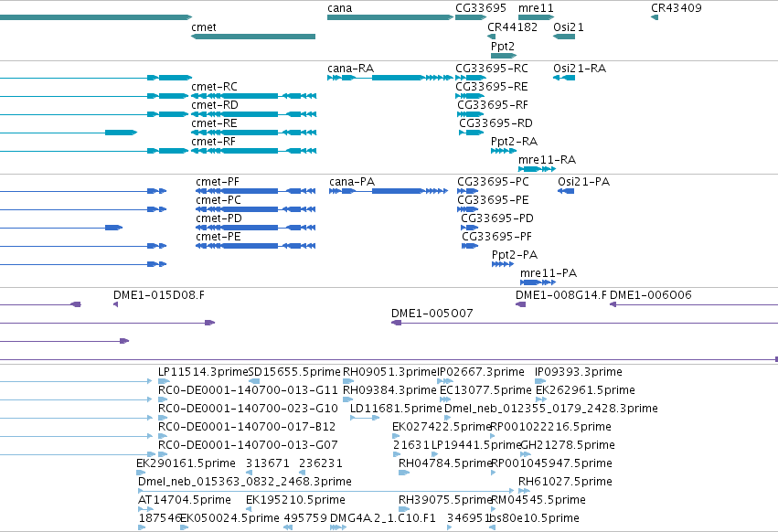778x532 pixels.
Task: Click RH09384.3prime EST label
Action: (389, 390)
